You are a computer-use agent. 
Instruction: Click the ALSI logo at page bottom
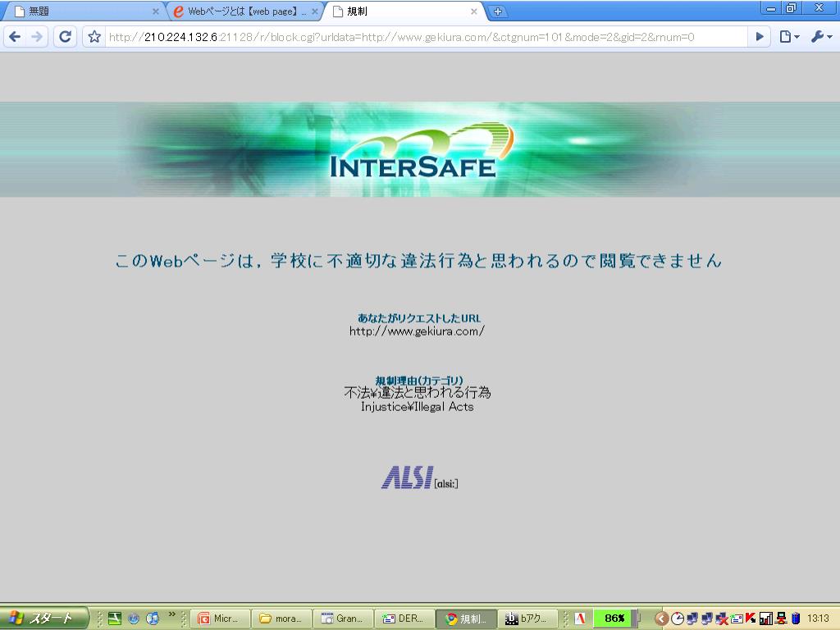419,477
